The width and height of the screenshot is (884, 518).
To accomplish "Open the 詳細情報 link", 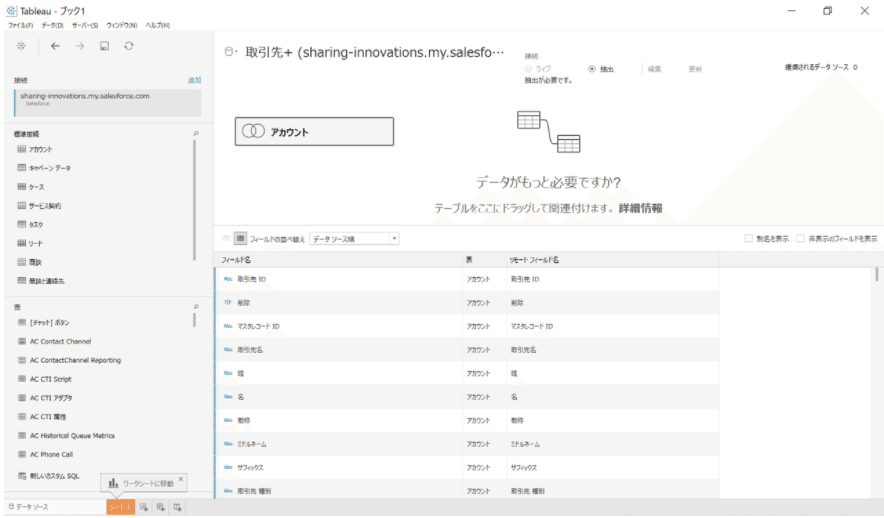I will click(640, 208).
